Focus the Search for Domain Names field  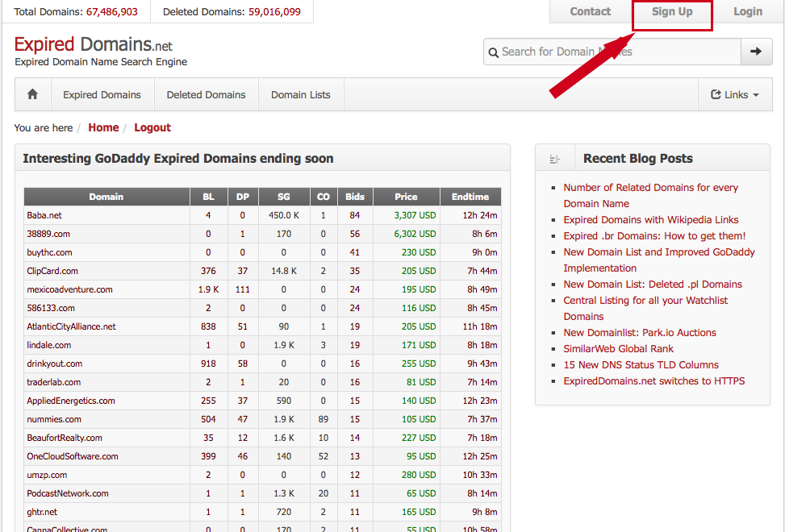tap(612, 52)
